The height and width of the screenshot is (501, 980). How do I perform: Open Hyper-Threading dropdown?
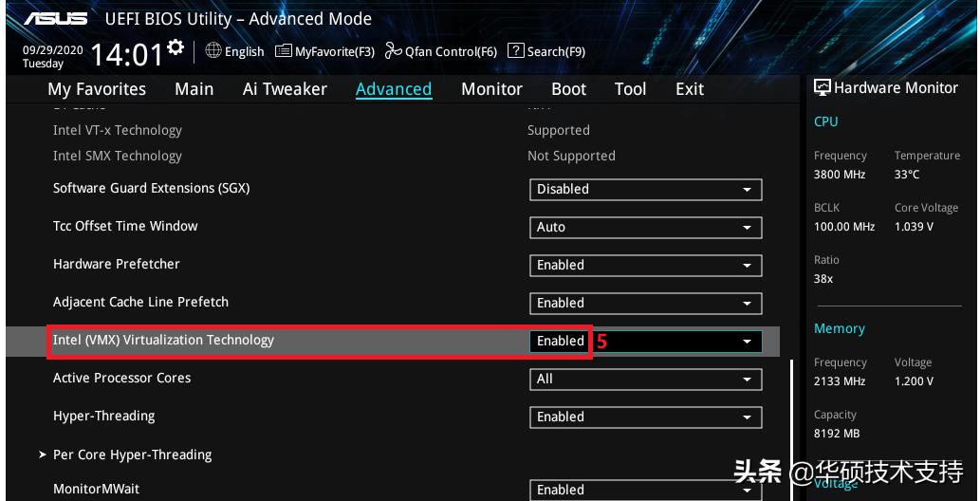tap(645, 417)
